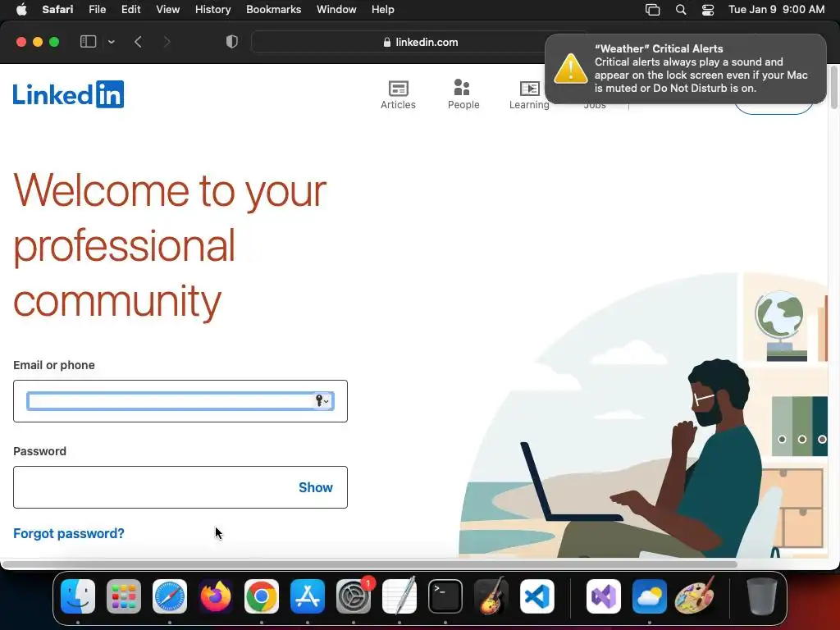This screenshot has height=630, width=840.
Task: Expand the sidebar tab group dropdown chevron
Action: point(112,42)
